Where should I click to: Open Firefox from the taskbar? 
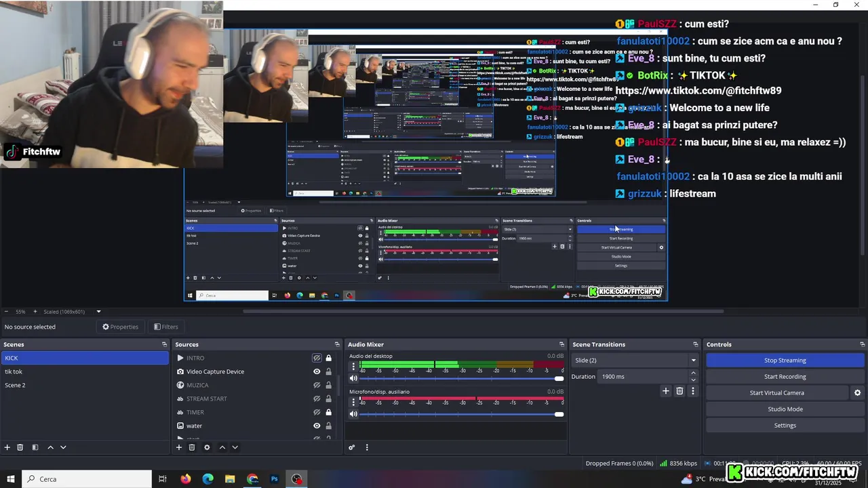coord(186,479)
